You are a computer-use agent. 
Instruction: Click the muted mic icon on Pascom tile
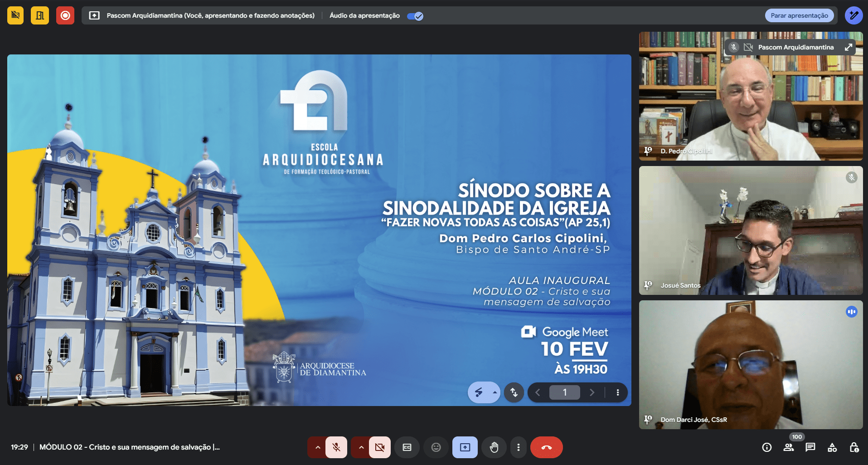(734, 47)
